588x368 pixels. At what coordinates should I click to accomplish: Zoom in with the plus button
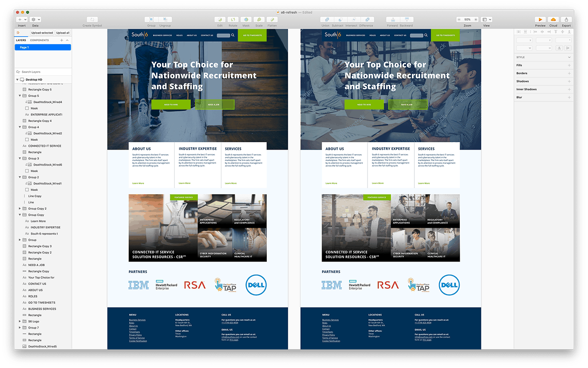[475, 20]
